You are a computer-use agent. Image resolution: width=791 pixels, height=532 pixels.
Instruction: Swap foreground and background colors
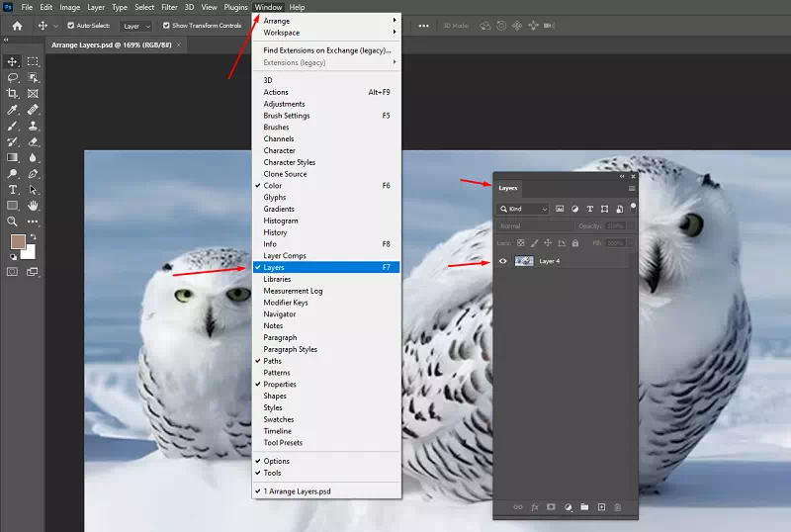click(x=34, y=236)
